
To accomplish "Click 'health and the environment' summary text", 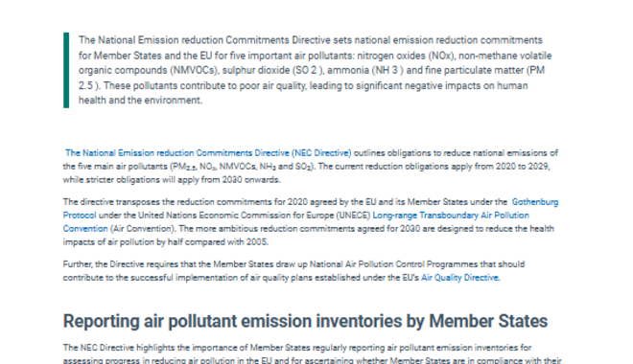I will [140, 101].
